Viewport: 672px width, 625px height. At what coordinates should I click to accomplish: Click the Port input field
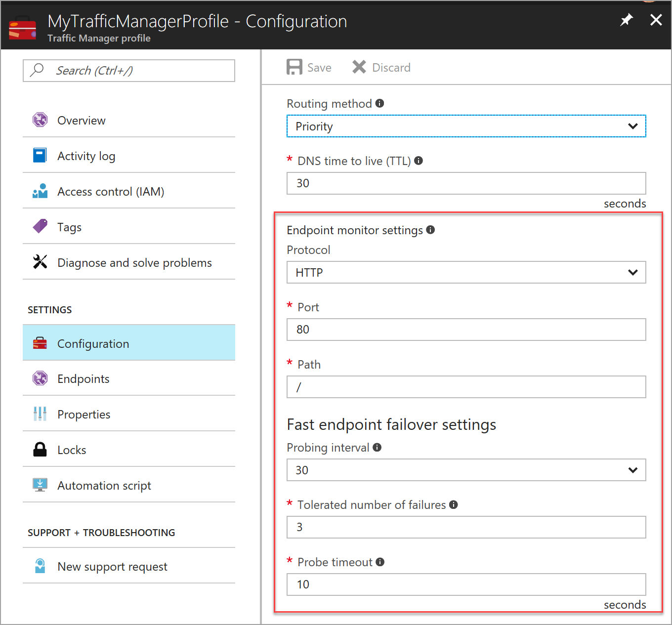coord(466,330)
